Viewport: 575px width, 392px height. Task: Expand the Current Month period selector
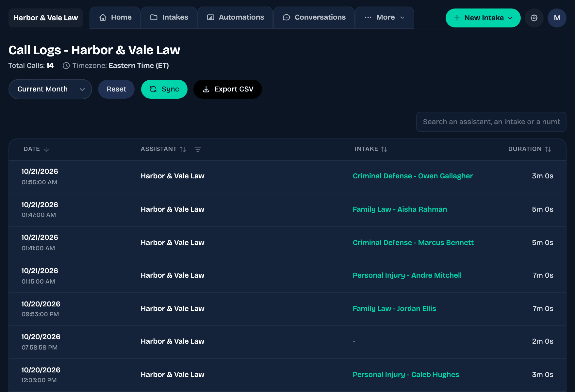click(50, 89)
